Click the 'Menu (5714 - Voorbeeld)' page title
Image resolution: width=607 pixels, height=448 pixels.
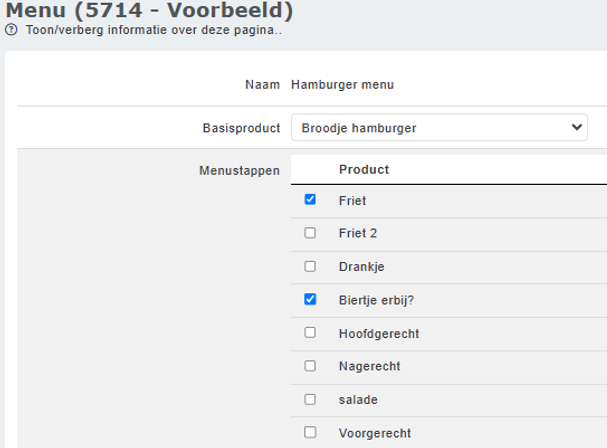tap(150, 11)
